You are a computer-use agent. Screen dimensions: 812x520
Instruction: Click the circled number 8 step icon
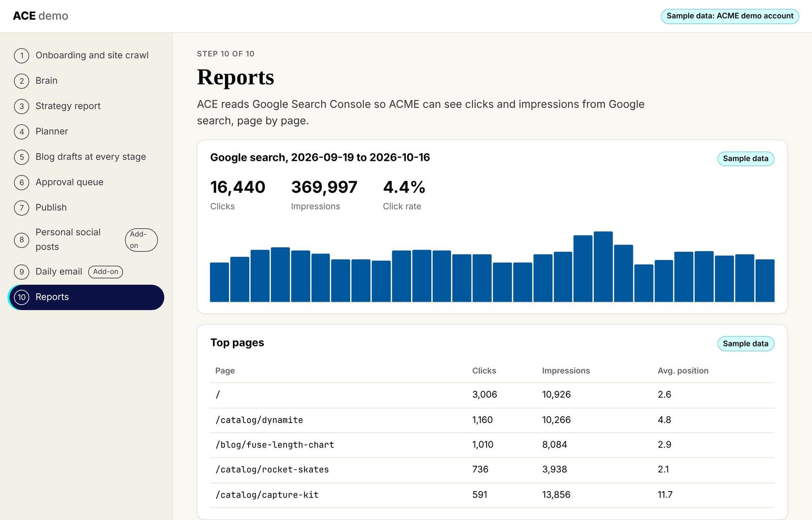pos(21,239)
